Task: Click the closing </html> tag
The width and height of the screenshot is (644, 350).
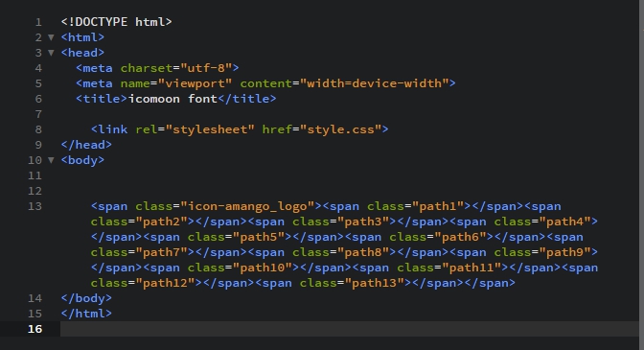Action: tap(86, 314)
